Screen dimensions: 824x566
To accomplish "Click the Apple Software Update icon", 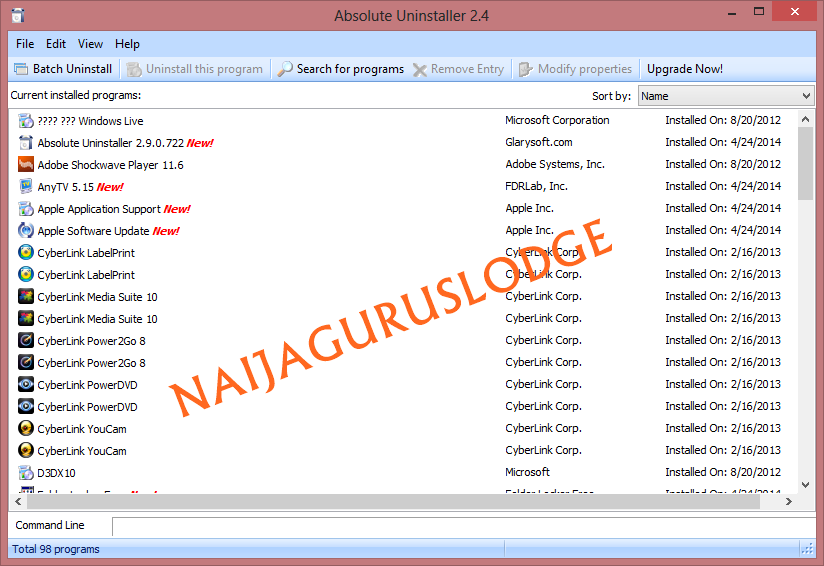I will [x=26, y=231].
